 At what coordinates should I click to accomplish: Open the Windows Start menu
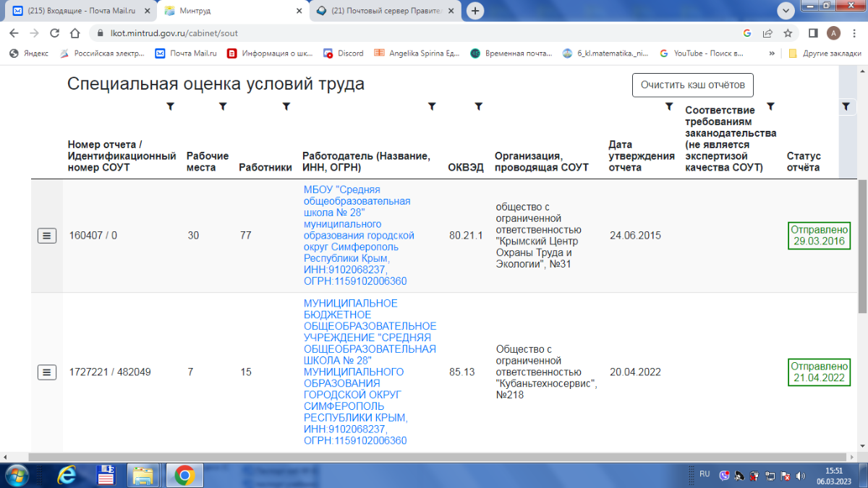tap(16, 475)
